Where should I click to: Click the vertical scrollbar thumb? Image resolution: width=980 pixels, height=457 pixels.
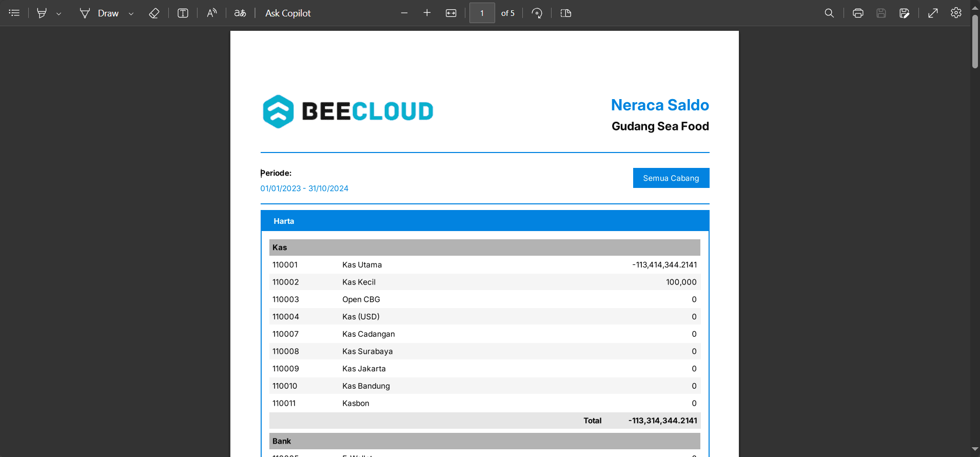pyautogui.click(x=975, y=41)
